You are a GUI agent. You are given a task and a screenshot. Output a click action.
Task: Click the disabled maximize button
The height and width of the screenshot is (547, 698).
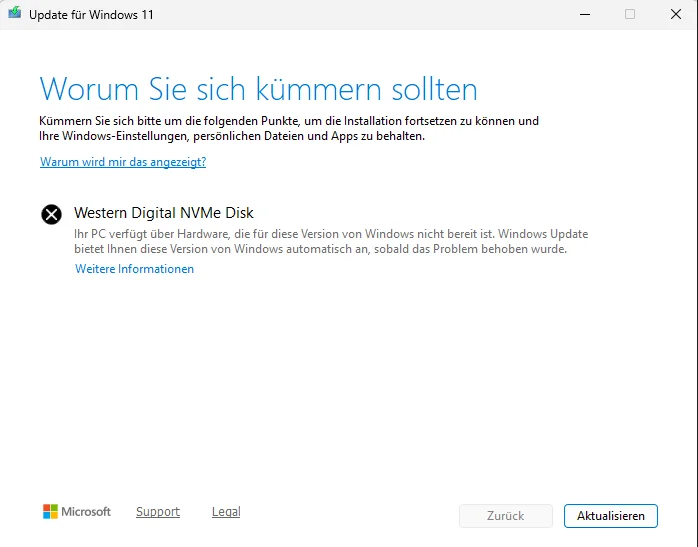(x=630, y=14)
